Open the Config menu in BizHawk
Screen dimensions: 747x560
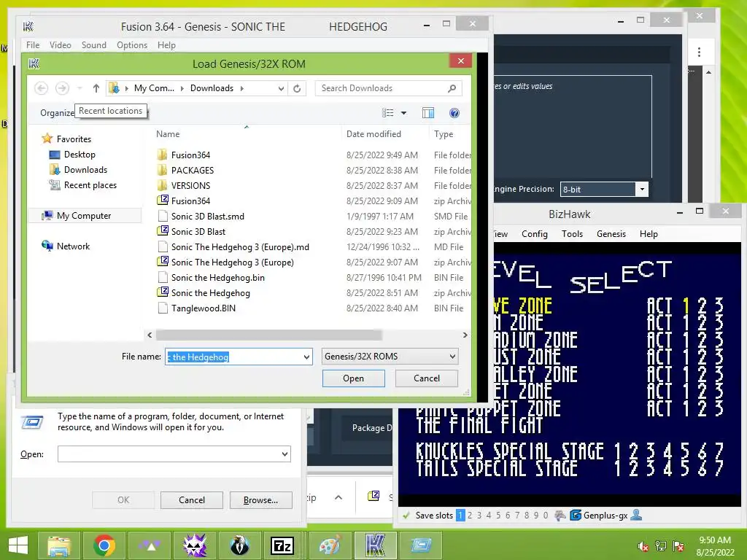[x=535, y=234]
